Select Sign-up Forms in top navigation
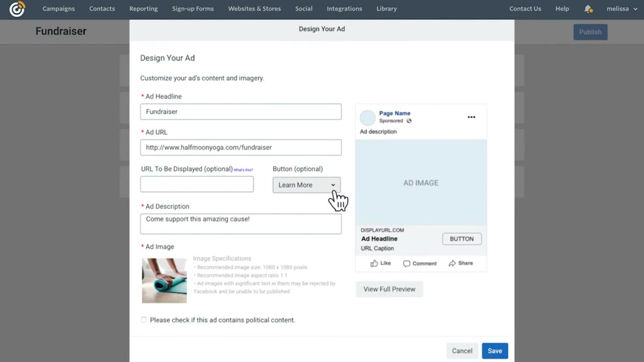644x362 pixels. [193, 9]
